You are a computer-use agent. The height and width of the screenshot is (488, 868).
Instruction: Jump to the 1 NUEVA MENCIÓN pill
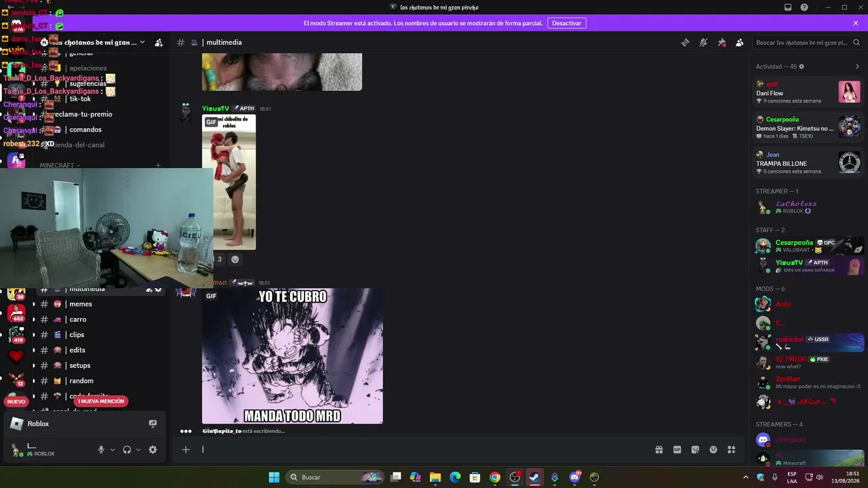(x=101, y=401)
